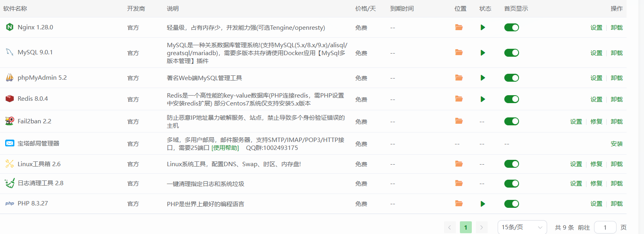644x234 pixels.
Task: Select page 1 in pagination
Action: click(465, 227)
